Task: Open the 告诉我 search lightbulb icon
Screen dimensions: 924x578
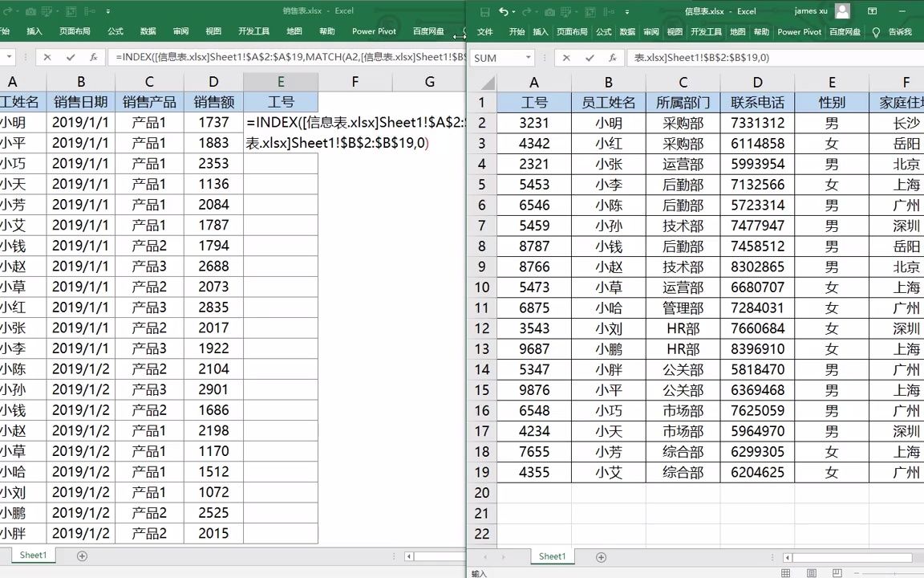Action: point(875,31)
